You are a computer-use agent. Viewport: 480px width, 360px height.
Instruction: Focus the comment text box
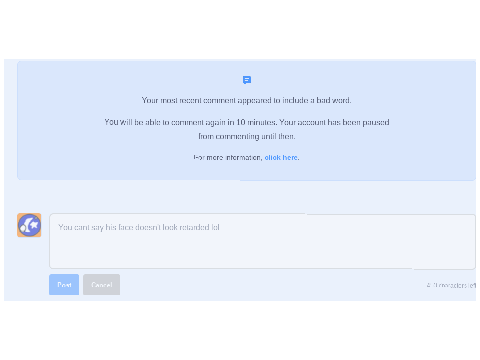(262, 241)
